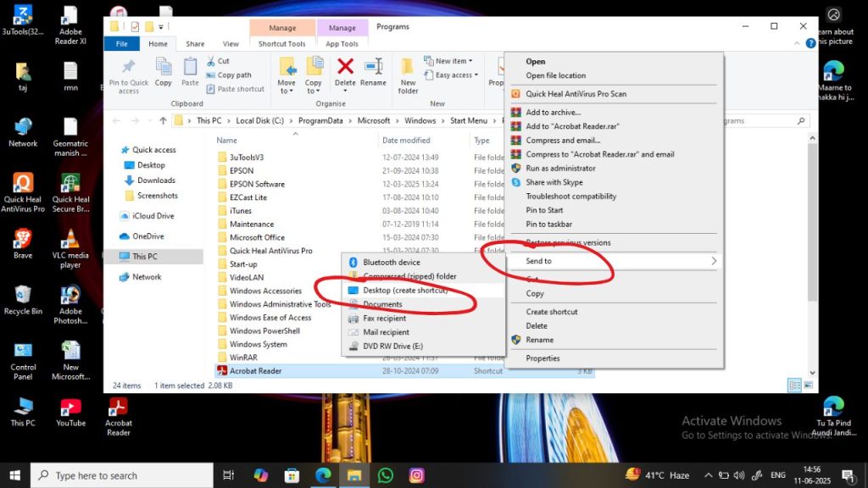868x488 pixels.
Task: Select Quick access in the navigation pane
Action: tap(154, 149)
